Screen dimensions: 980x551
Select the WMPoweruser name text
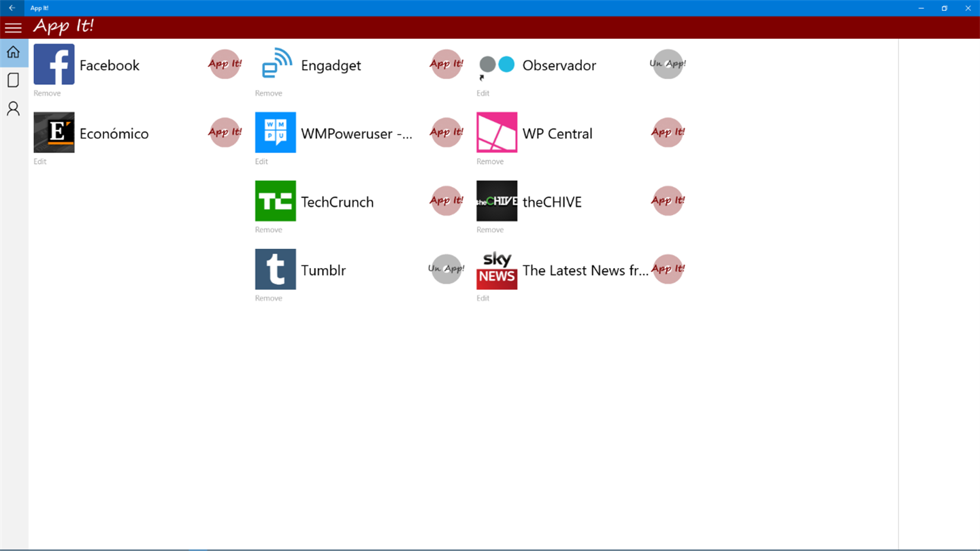point(357,134)
